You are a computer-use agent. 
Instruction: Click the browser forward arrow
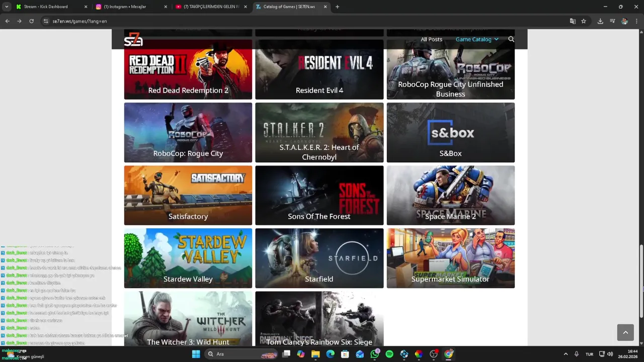point(19,21)
